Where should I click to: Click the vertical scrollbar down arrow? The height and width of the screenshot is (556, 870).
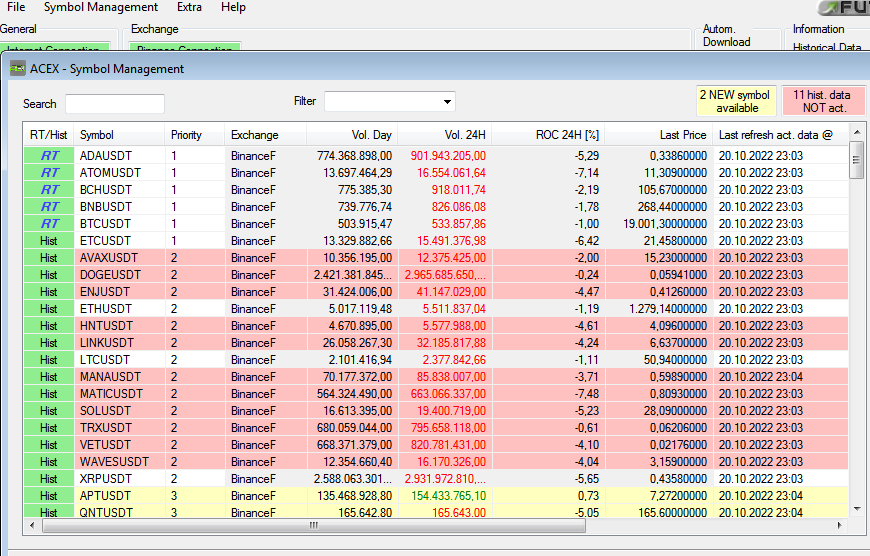857,508
